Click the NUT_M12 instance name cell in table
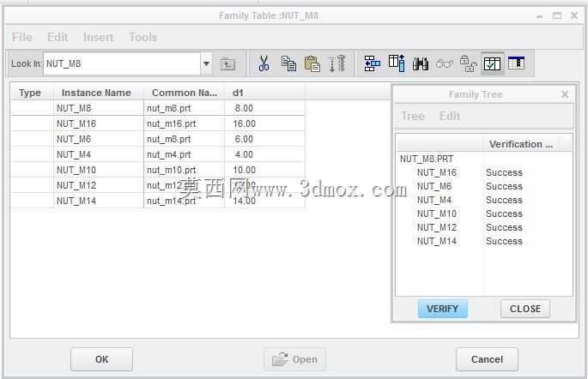Viewport: 588px width, 379px height. pyautogui.click(x=98, y=185)
